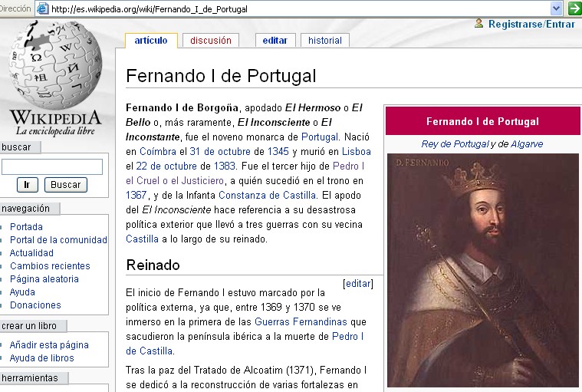This screenshot has height=392, width=582.
Task: Click the Fernando I de Portugal page title
Action: pos(221,76)
